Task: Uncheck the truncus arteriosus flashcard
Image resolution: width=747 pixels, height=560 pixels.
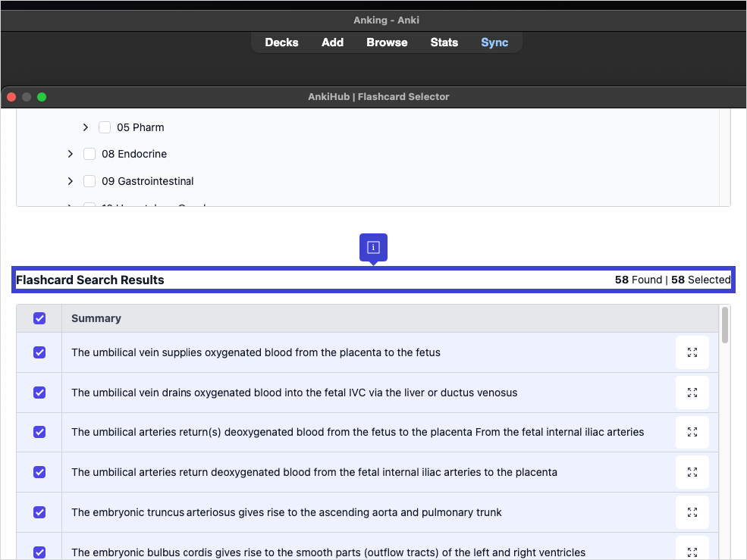Action: tap(39, 512)
